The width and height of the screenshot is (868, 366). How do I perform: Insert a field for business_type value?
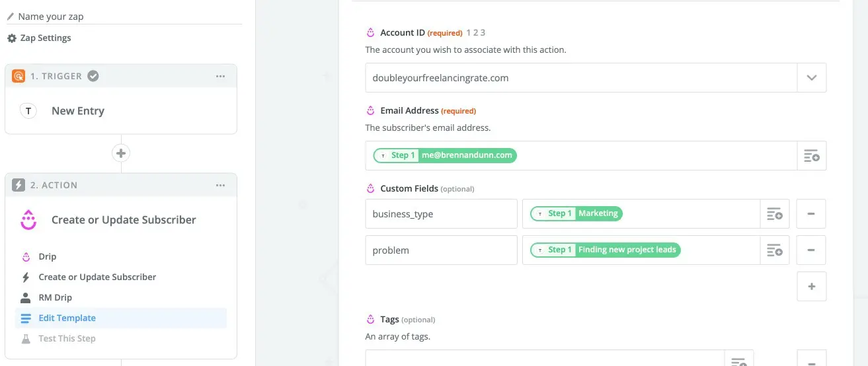[775, 214]
